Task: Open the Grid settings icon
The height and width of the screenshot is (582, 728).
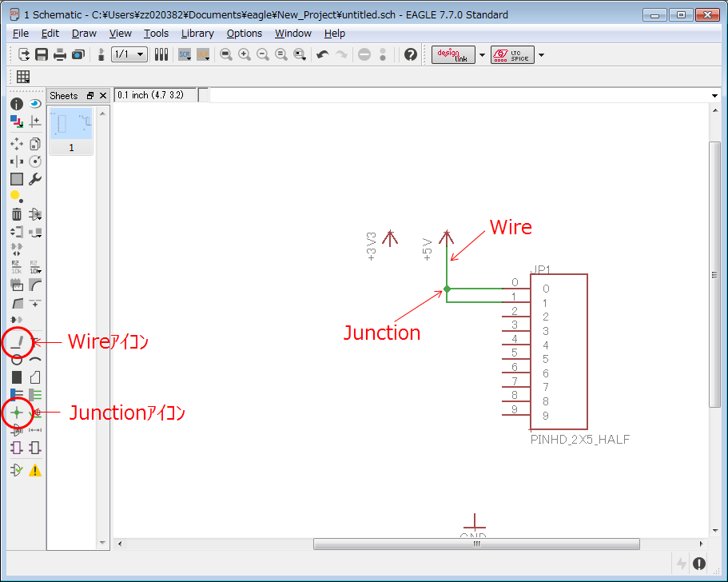Action: click(x=23, y=77)
